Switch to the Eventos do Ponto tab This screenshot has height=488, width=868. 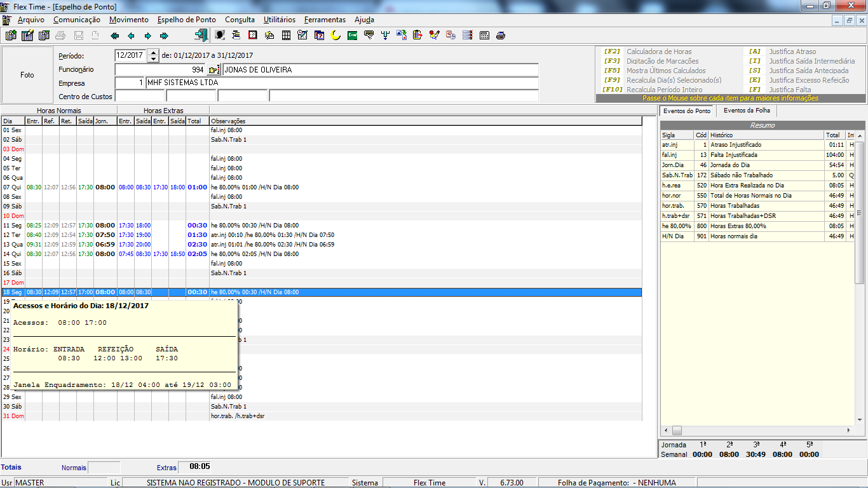[687, 111]
